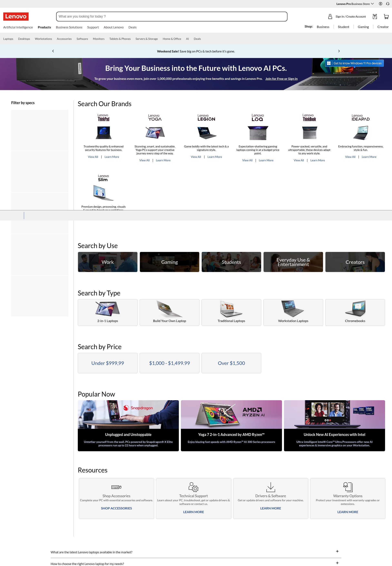Screen dimensions: 392x566
Task: Select Desktops in the category bar
Action: [x=24, y=39]
